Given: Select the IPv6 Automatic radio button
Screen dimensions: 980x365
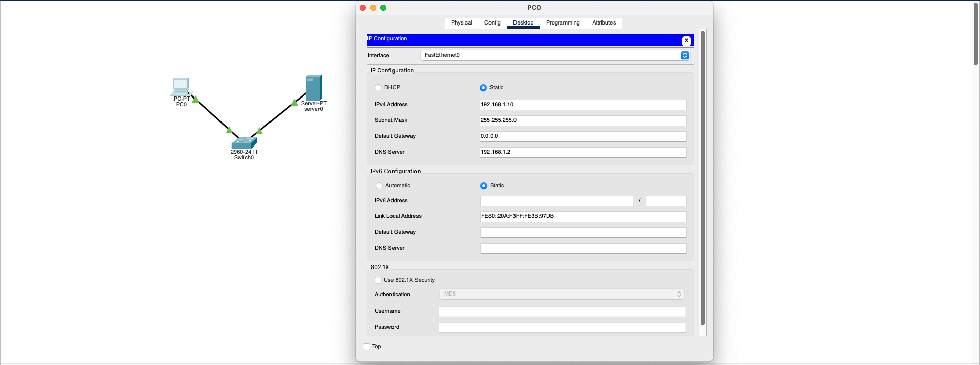Looking at the screenshot, I should [379, 186].
